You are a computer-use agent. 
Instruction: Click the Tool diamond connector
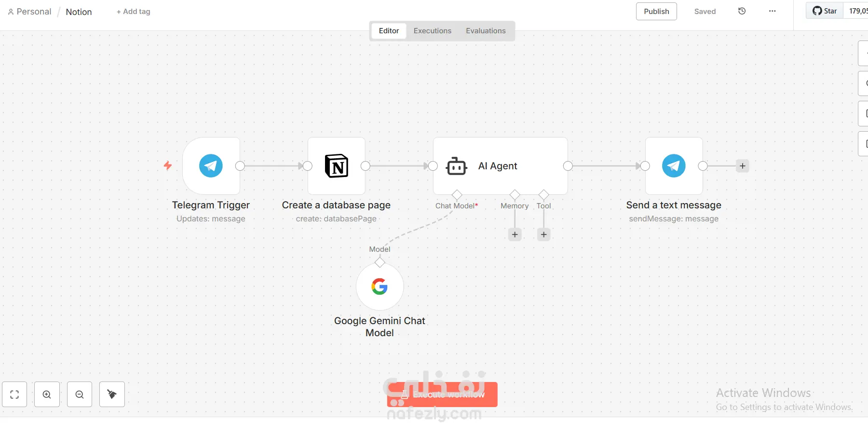click(544, 195)
